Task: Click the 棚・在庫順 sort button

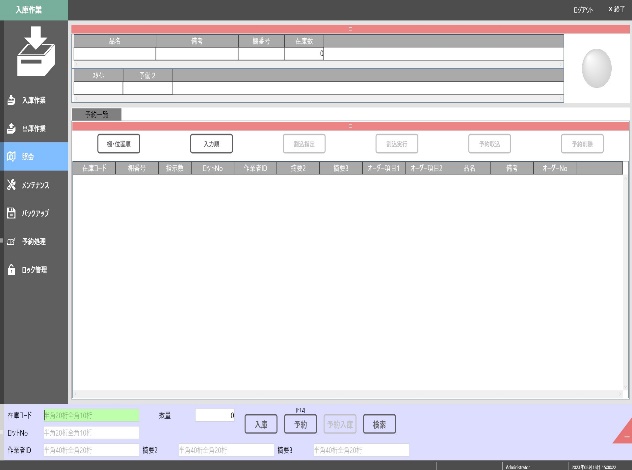Action: point(118,144)
